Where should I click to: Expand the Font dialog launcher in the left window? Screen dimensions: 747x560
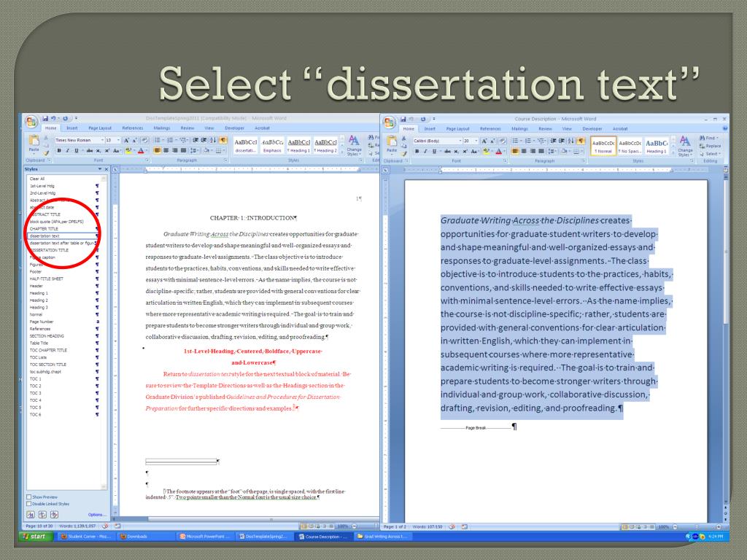[147, 160]
